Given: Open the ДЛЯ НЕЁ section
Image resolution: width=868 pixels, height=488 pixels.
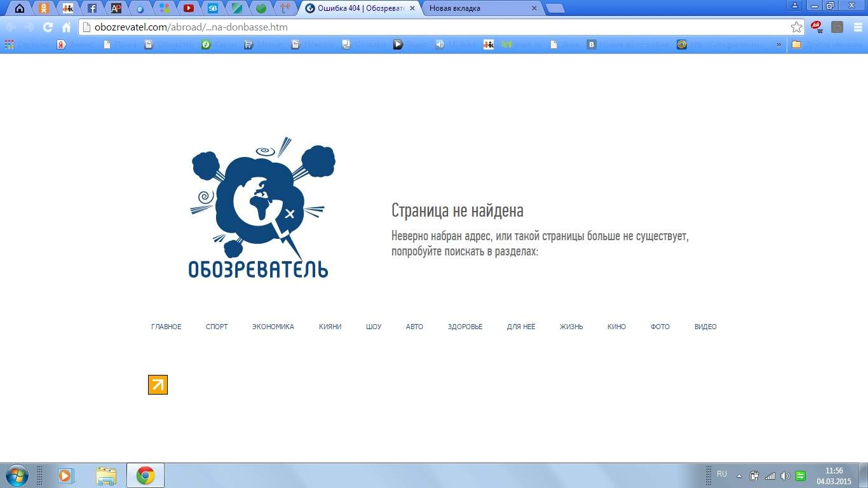Looking at the screenshot, I should (x=521, y=327).
